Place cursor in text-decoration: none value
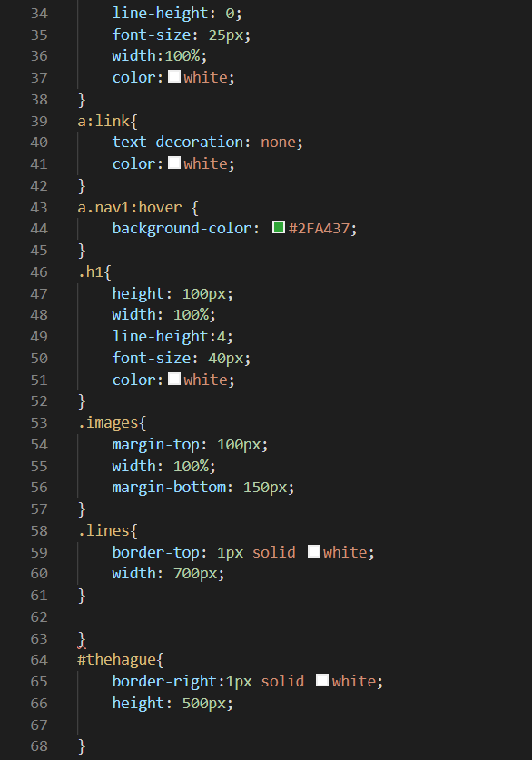The width and height of the screenshot is (532, 760). tap(278, 142)
